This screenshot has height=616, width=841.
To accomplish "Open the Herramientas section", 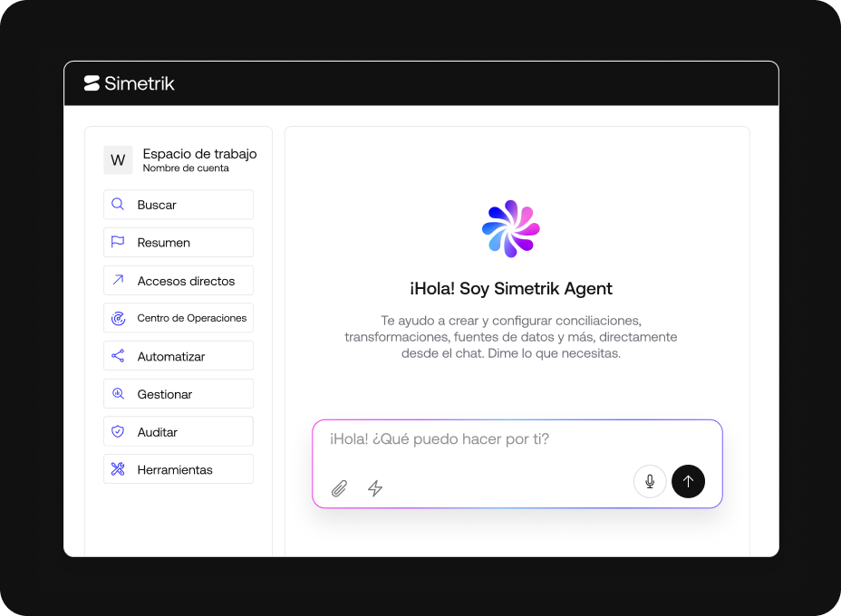I will click(x=179, y=469).
